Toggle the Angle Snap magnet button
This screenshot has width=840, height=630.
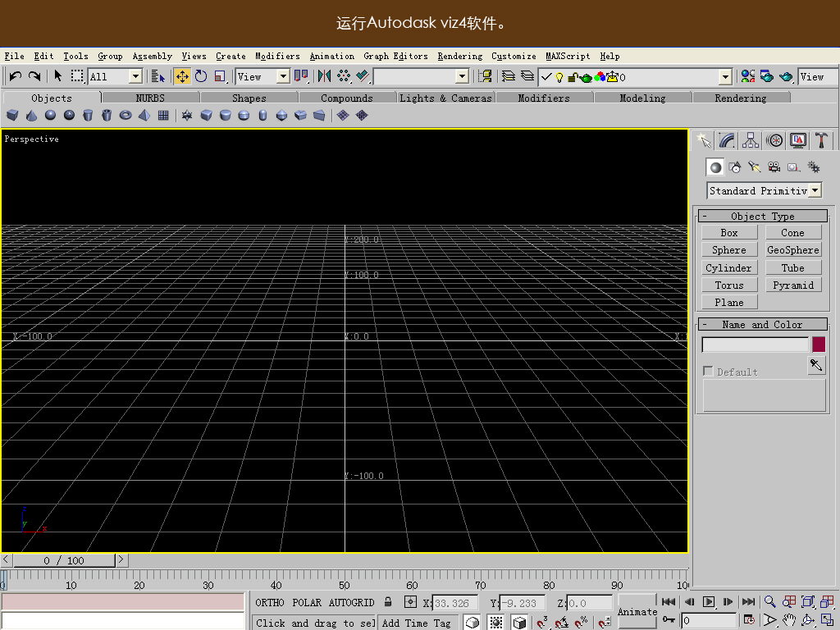click(561, 622)
